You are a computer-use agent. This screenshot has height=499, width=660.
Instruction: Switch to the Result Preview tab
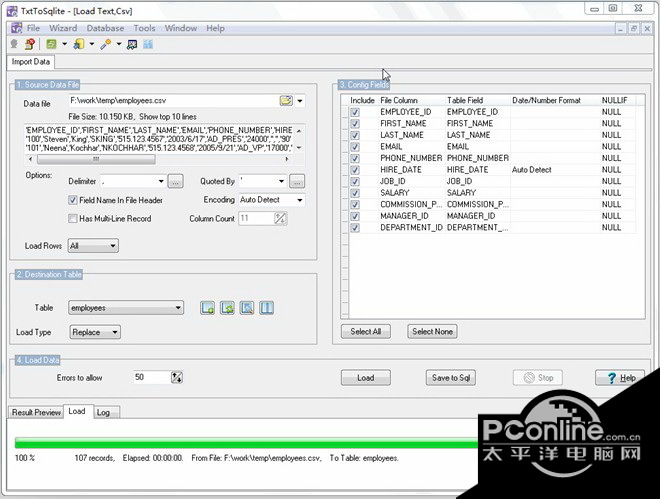36,412
